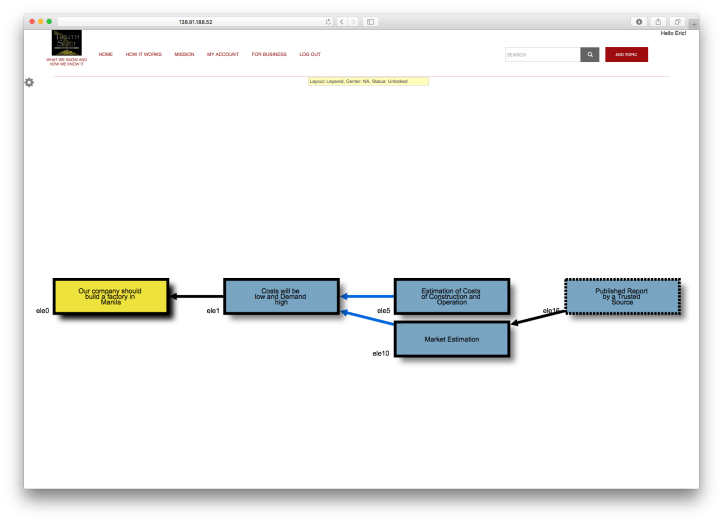Toggle Safari sidebar button
Viewport: 723px width, 523px height.
370,21
